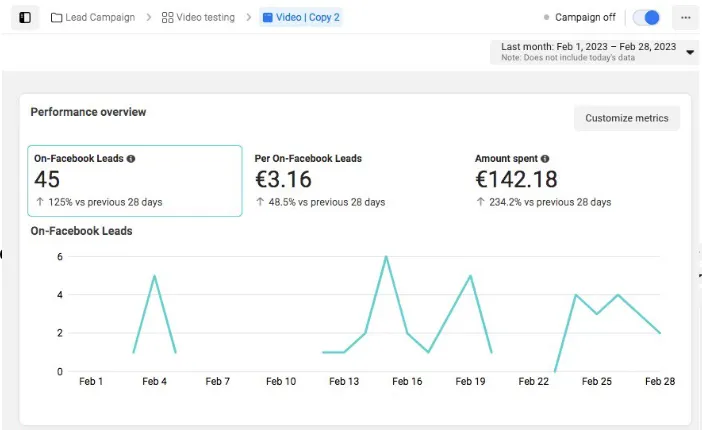Click the Customize metrics button
This screenshot has width=702, height=430.
627,118
